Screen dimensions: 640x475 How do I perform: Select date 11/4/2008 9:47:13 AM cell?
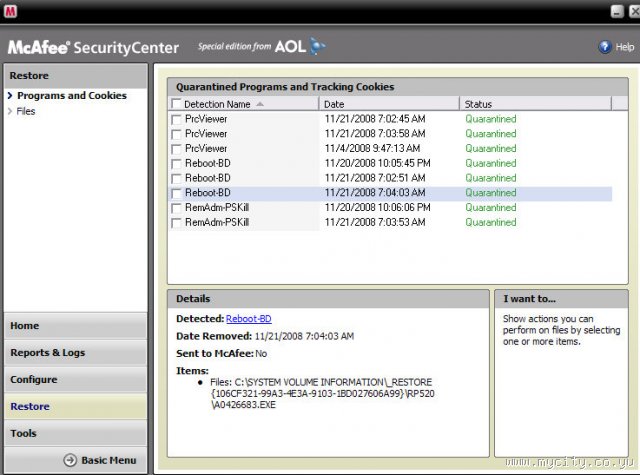[x=372, y=149]
